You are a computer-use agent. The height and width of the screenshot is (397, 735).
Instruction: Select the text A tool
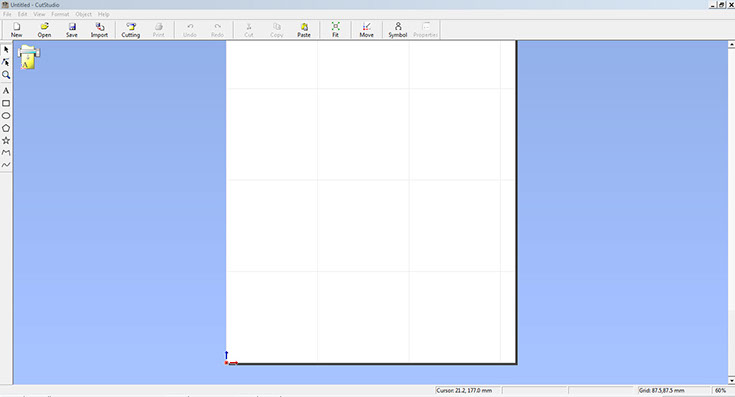(6, 90)
